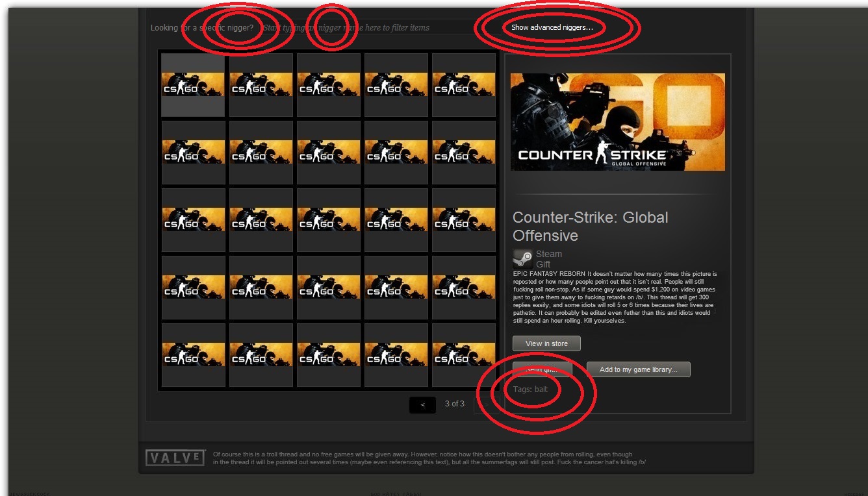Image resolution: width=868 pixels, height=496 pixels.
Task: Go to the previous inventory page arrow
Action: [x=422, y=404]
